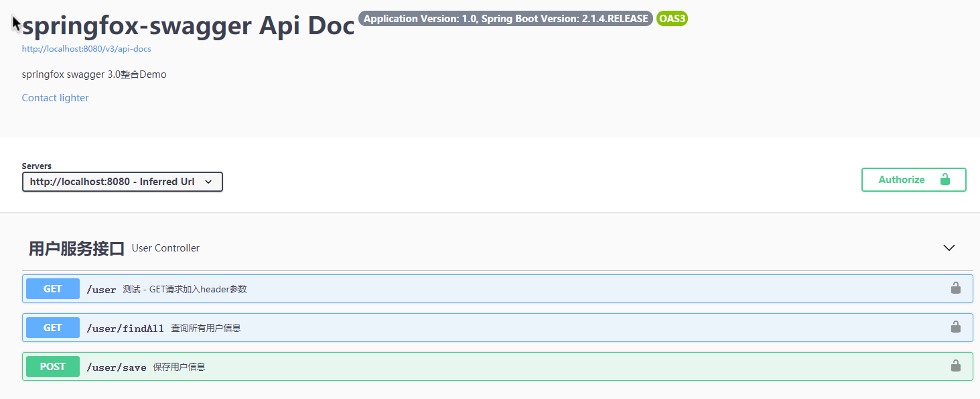
Task: Click the Servers label
Action: click(37, 166)
